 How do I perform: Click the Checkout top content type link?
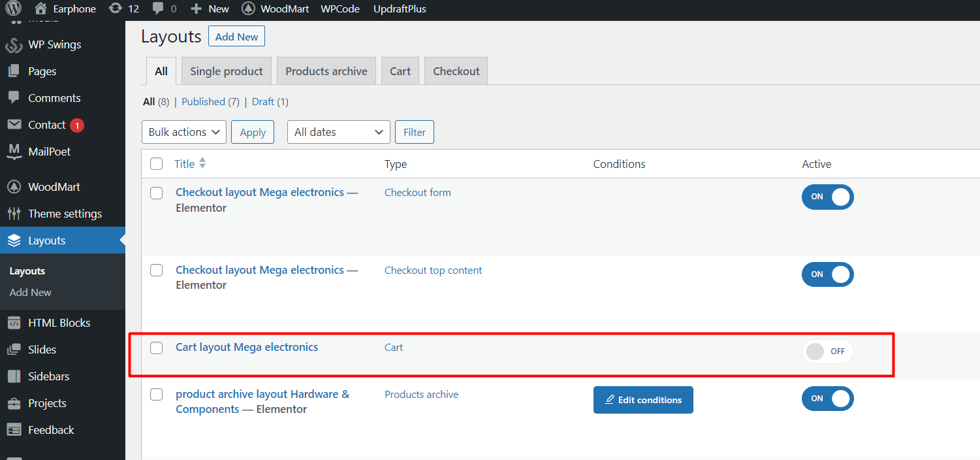point(434,271)
